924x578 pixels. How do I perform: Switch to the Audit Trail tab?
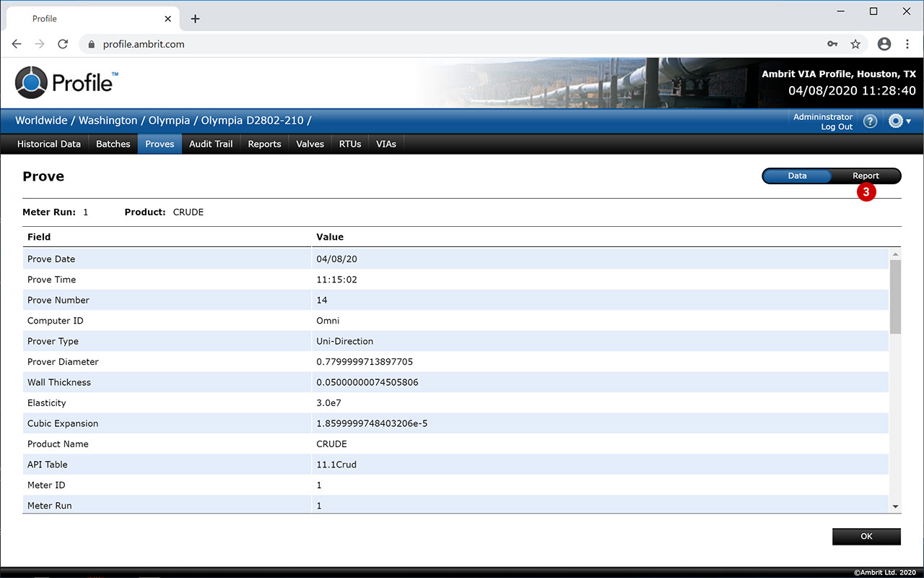coord(211,144)
